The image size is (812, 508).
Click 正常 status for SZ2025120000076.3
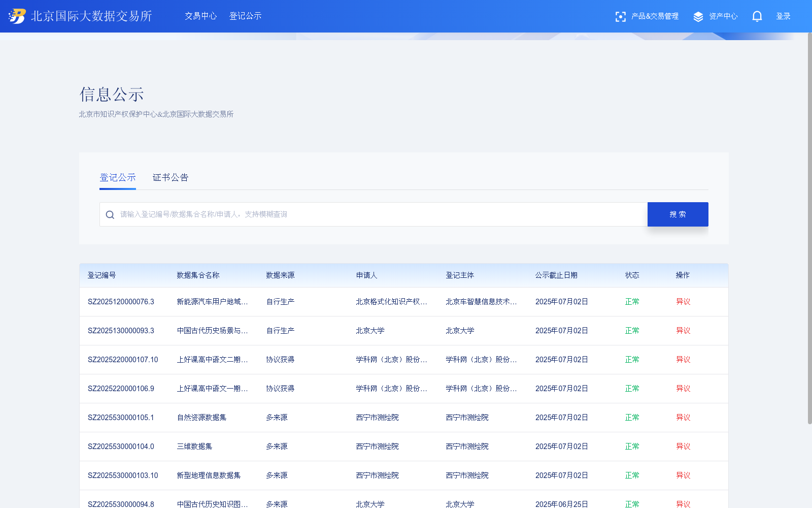(632, 302)
